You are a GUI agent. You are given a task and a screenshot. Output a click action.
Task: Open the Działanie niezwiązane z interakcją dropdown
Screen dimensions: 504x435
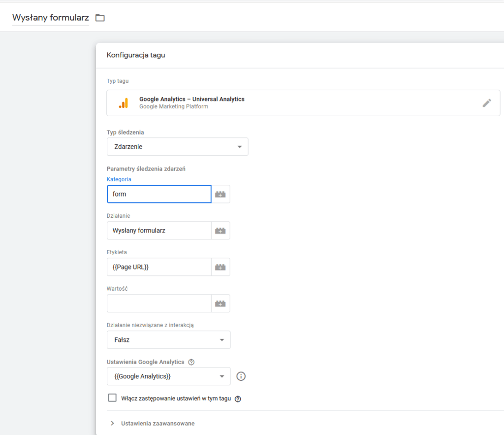click(x=168, y=340)
